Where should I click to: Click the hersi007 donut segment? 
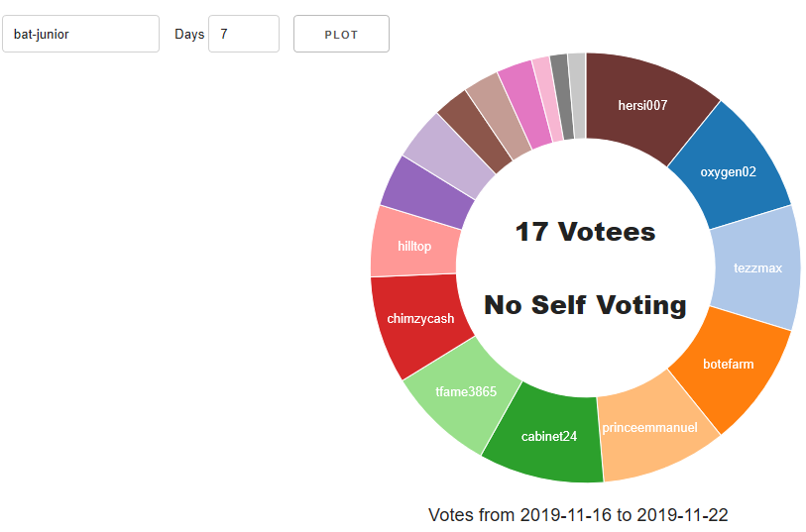pyautogui.click(x=642, y=105)
